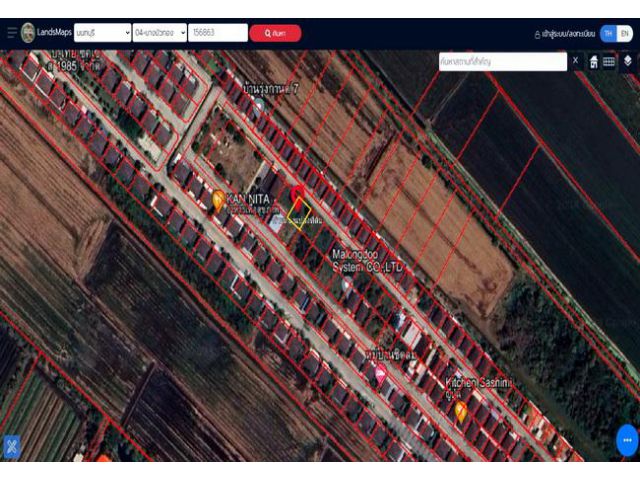Click the place search box on the map
The width and height of the screenshot is (640, 480).
coord(502,62)
